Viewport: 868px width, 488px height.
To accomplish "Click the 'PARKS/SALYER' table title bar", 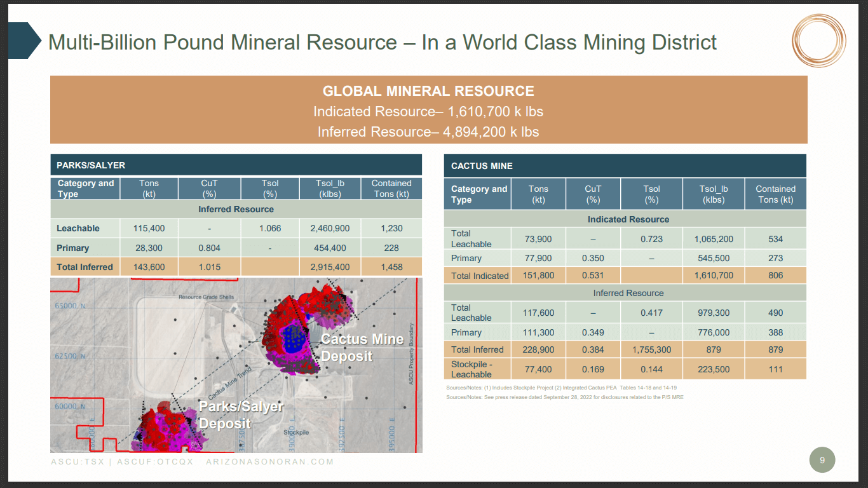I will [x=236, y=165].
